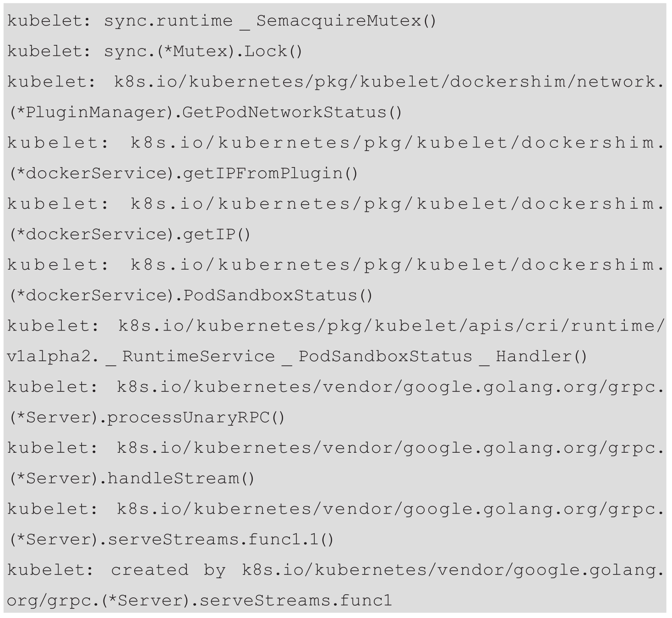Click the v1alpha2. text at line start
The image size is (672, 618).
tap(53, 357)
